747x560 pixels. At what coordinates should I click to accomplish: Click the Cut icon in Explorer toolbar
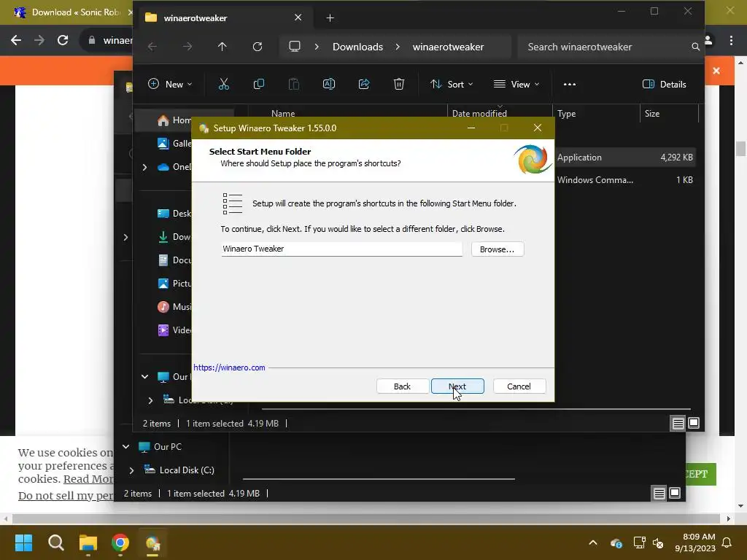223,85
